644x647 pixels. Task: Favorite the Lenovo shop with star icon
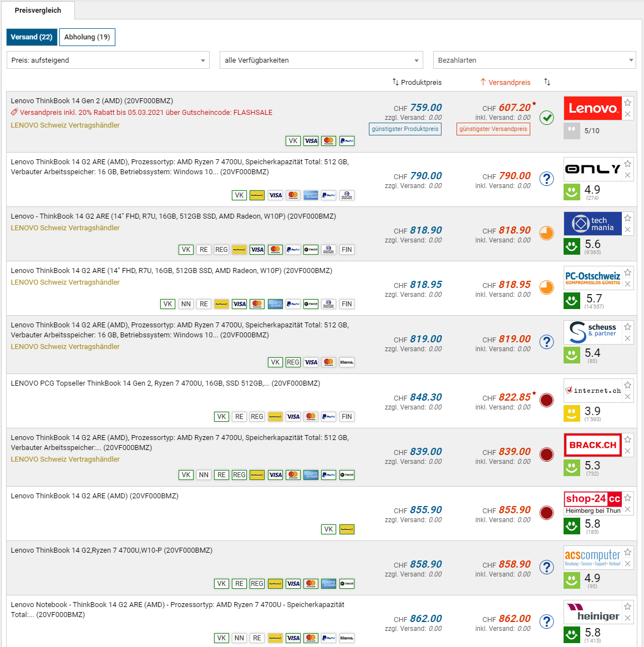point(627,102)
